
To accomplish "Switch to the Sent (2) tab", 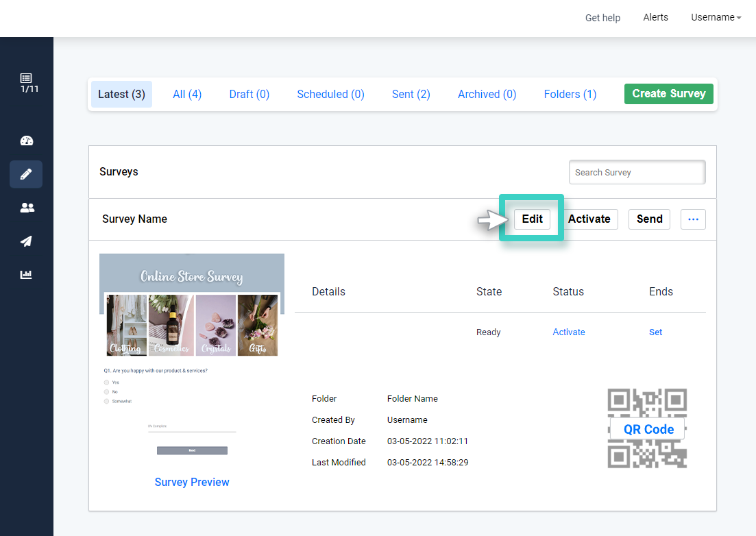I will pos(411,94).
